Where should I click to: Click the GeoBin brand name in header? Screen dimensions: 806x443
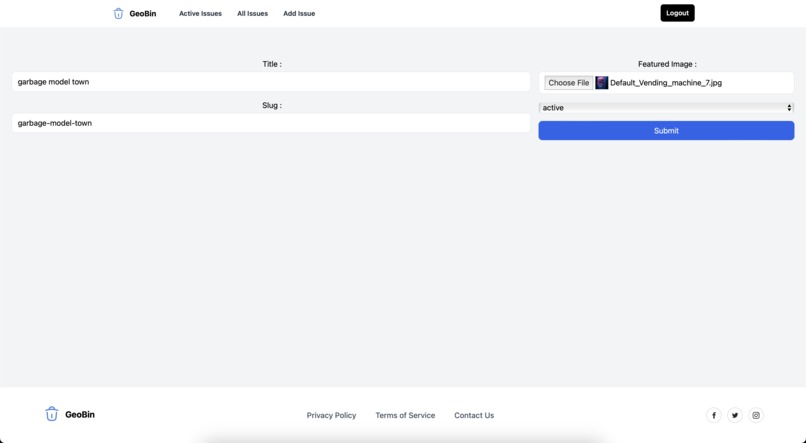click(143, 13)
